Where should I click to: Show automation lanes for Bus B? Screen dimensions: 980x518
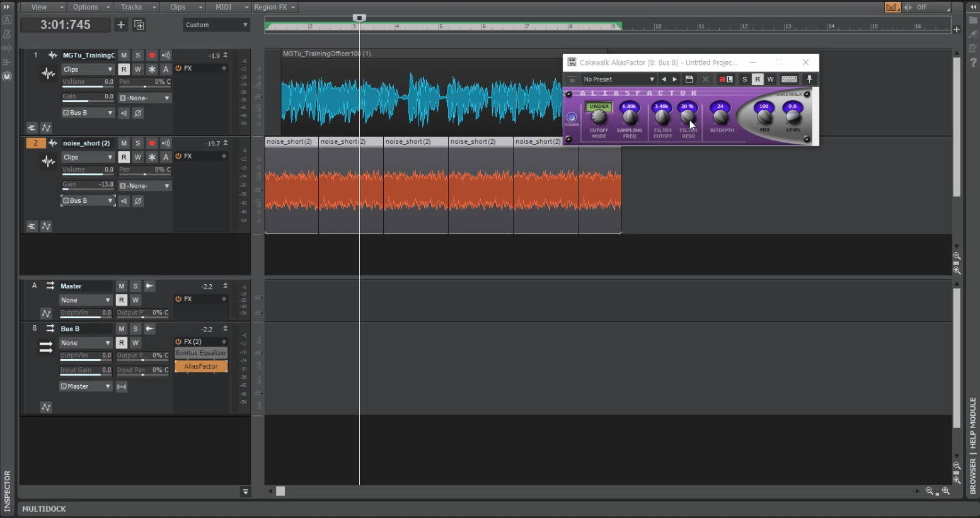[x=46, y=407]
